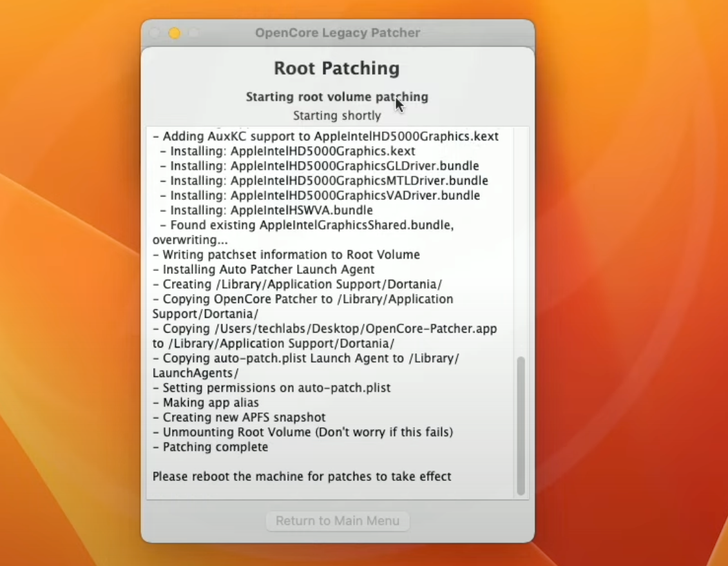Click 'Please reboot the machine' message
728x566 pixels.
coord(302,476)
